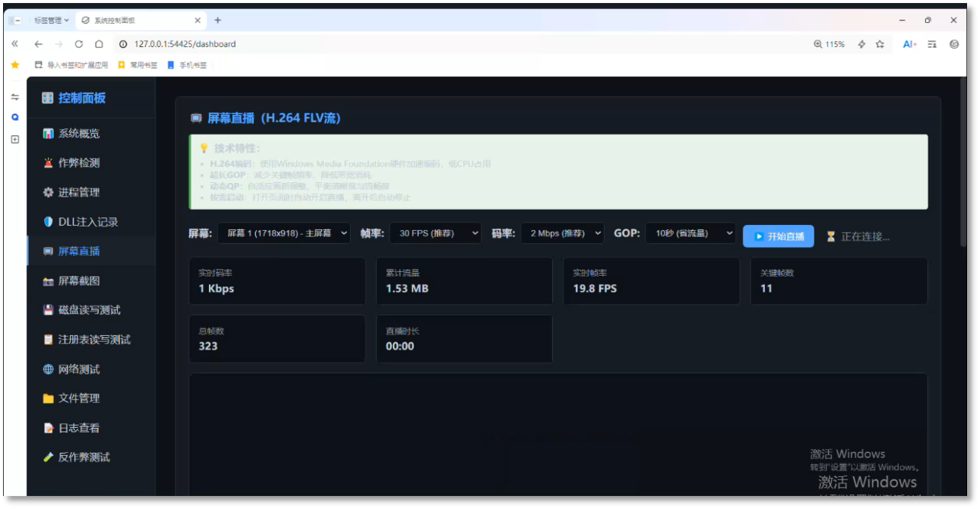980x509 pixels.
Task: Open the 屏幕 selection dropdown
Action: pyautogui.click(x=284, y=234)
